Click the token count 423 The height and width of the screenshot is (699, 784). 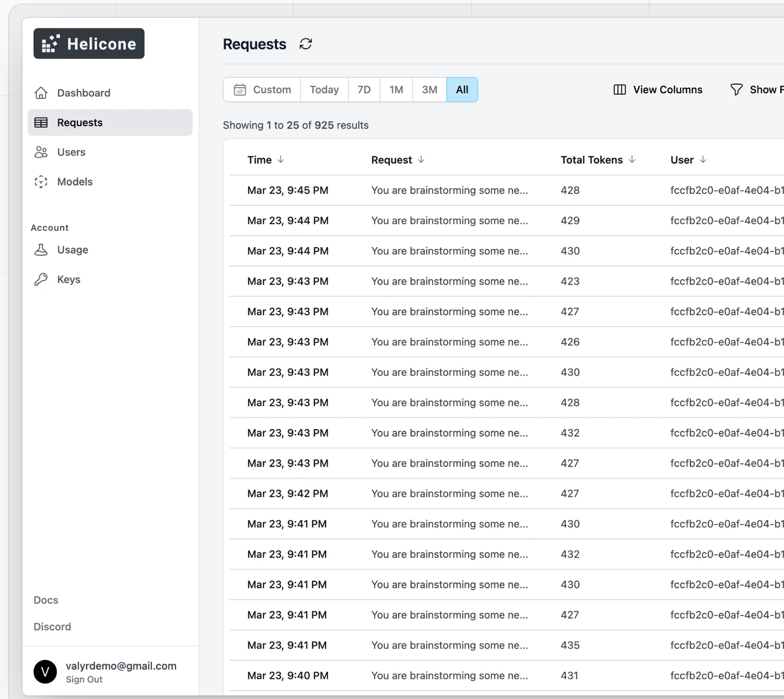point(570,282)
